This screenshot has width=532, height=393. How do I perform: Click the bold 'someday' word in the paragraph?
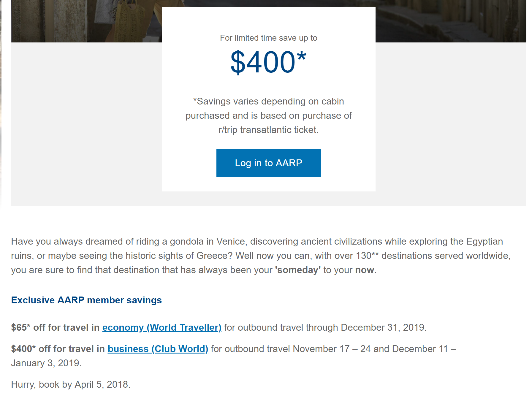298,270
